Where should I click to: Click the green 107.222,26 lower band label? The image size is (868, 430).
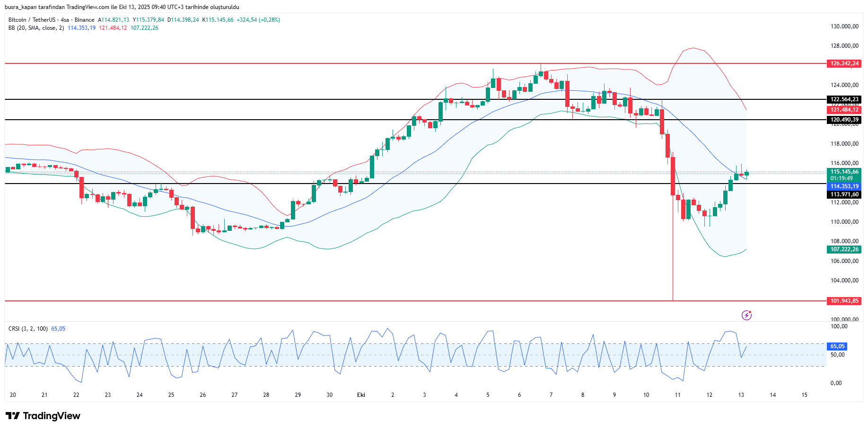(844, 249)
